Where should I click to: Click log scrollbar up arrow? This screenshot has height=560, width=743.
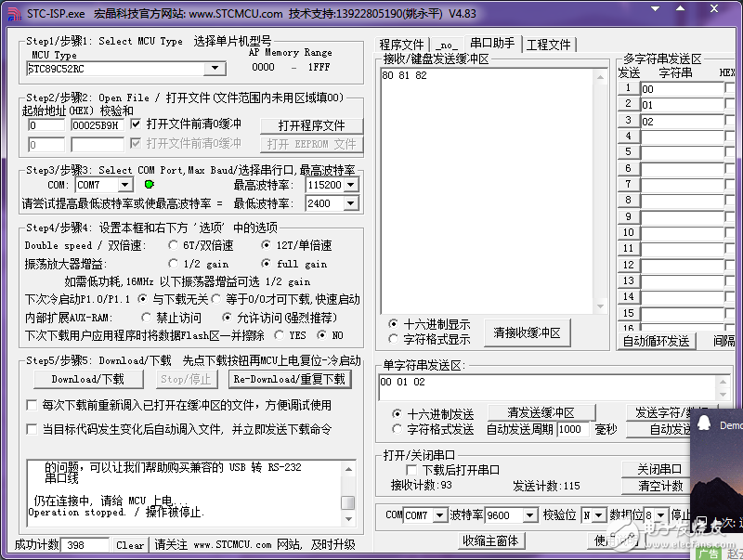(x=348, y=469)
